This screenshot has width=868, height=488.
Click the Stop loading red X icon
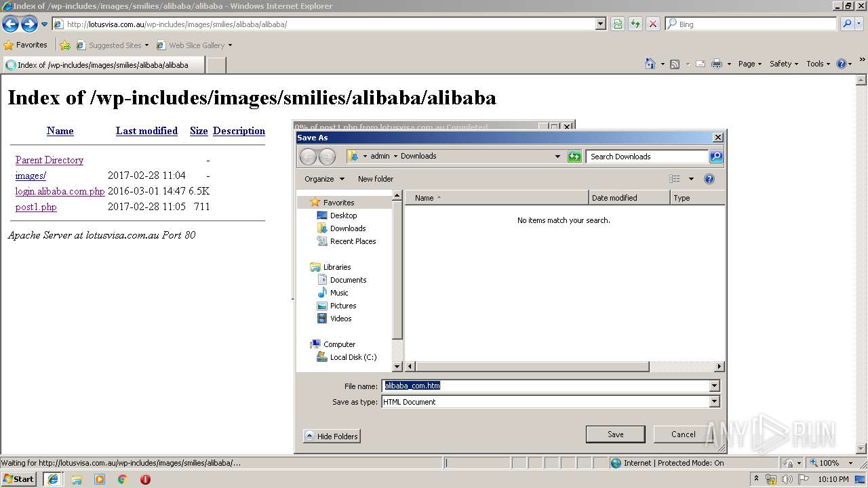(x=652, y=24)
